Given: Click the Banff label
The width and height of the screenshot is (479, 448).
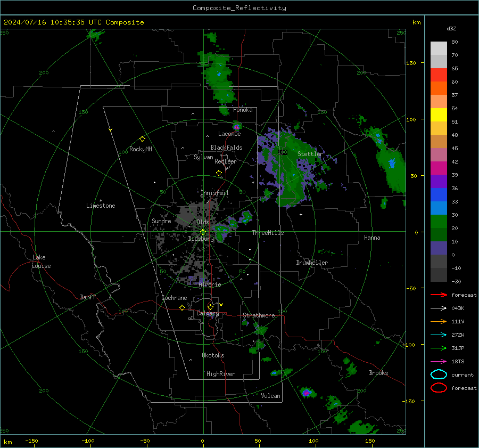Looking at the screenshot, I should 88,297.
